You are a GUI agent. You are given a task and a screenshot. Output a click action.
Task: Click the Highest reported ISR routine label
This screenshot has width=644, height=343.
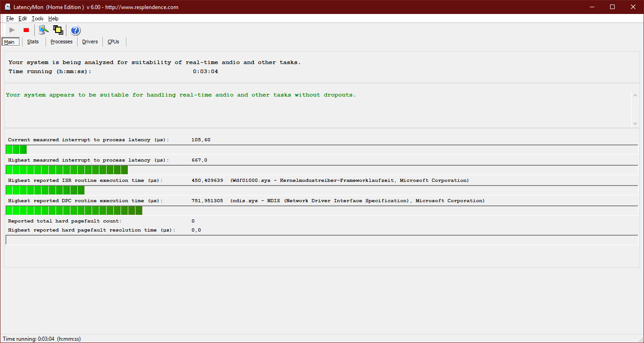pyautogui.click(x=85, y=181)
